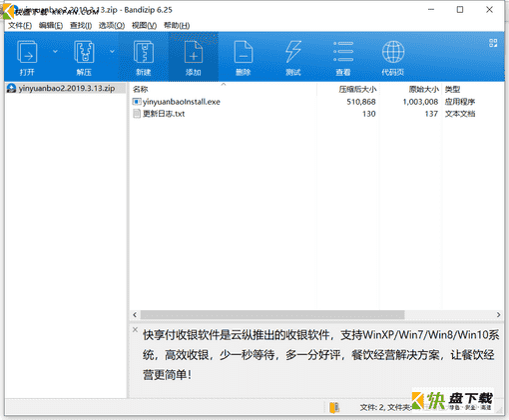The image size is (509, 420).
Task: Click the Delete (删除) toolbar icon
Action: 244,57
